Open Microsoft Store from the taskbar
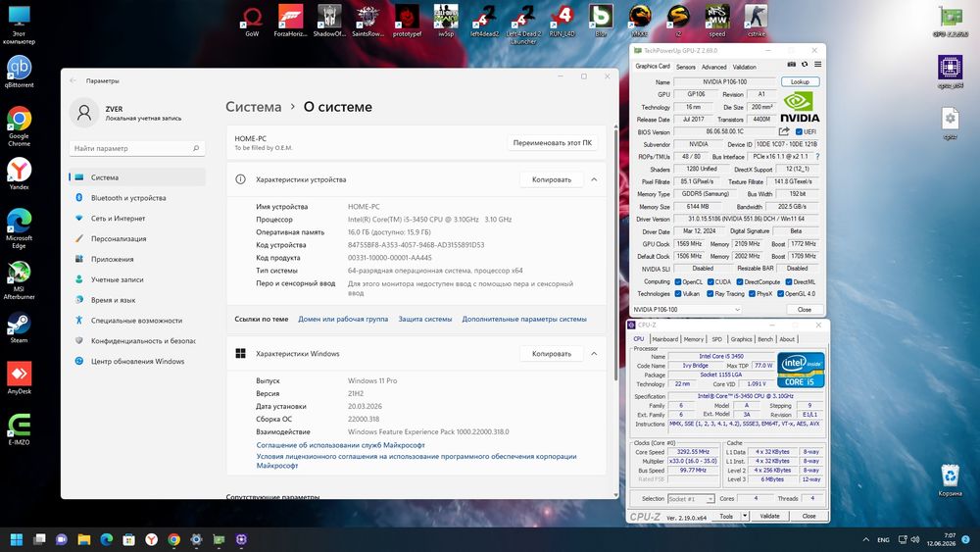 click(x=128, y=539)
